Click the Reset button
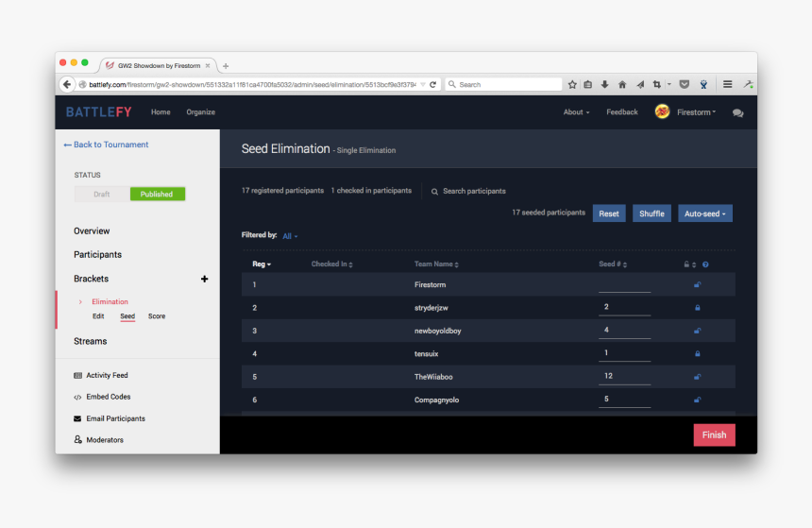The image size is (812, 528). click(x=609, y=213)
